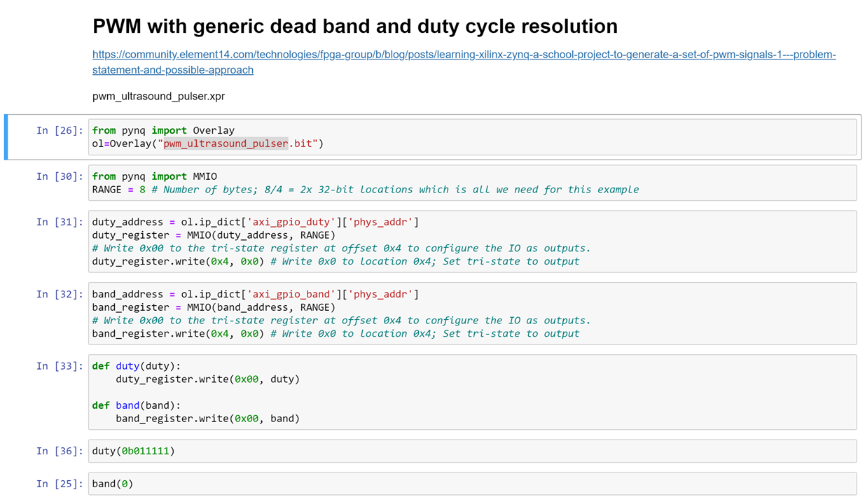Click the band_register.write(0x4, 0x0) line
The image size is (865, 504).
click(335, 334)
